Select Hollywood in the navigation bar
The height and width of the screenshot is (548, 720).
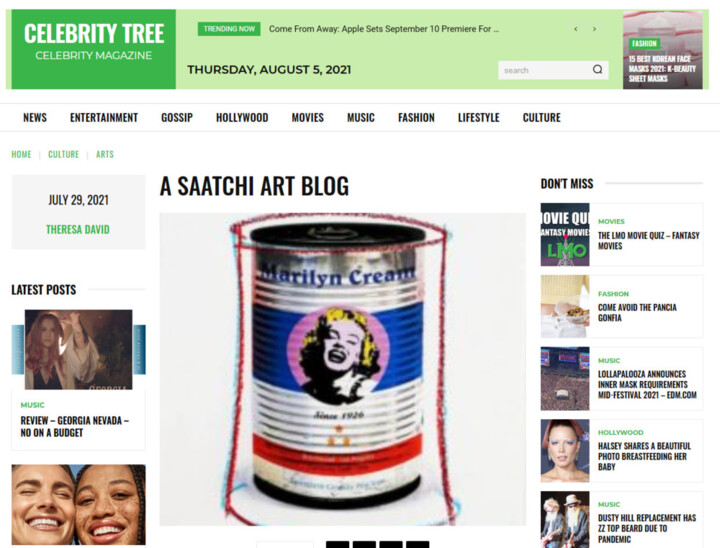[242, 118]
